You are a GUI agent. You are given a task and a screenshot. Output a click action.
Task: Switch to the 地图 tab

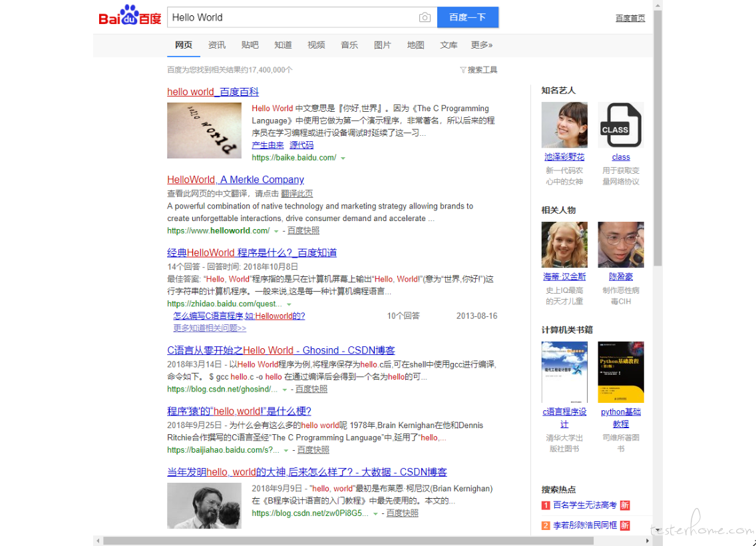pos(416,45)
